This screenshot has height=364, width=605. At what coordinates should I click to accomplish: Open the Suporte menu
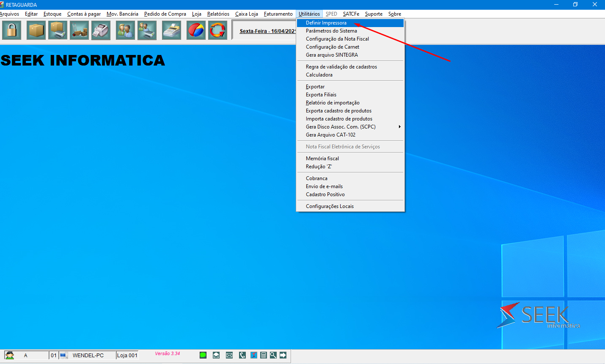pos(374,14)
